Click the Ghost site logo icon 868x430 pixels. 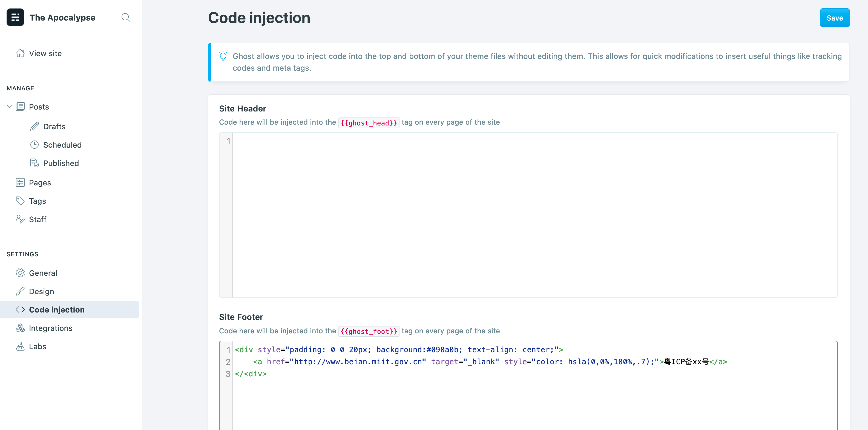(15, 17)
